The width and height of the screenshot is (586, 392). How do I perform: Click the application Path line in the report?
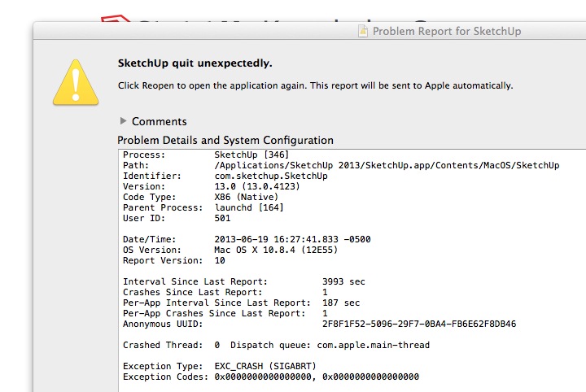340,165
